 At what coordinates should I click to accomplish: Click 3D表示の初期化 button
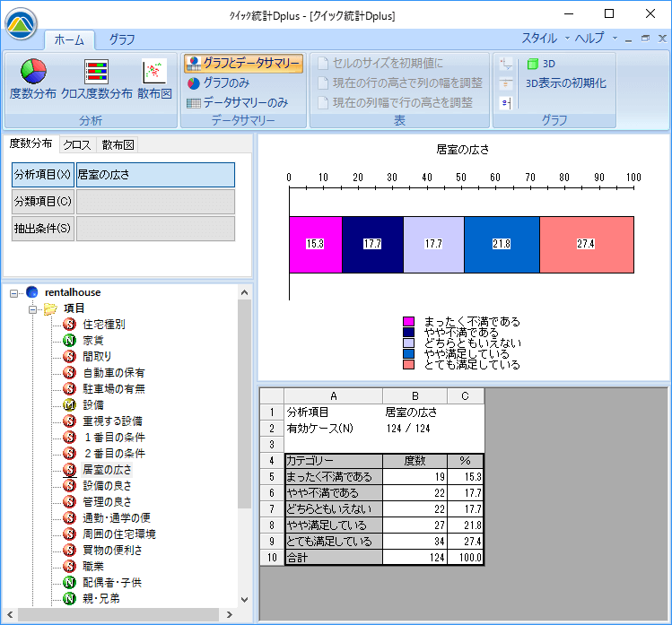[x=565, y=82]
